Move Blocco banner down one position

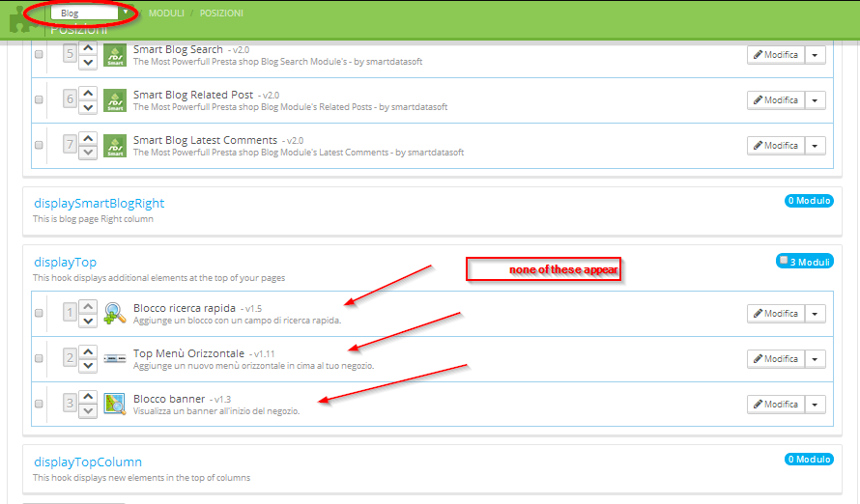tap(88, 411)
